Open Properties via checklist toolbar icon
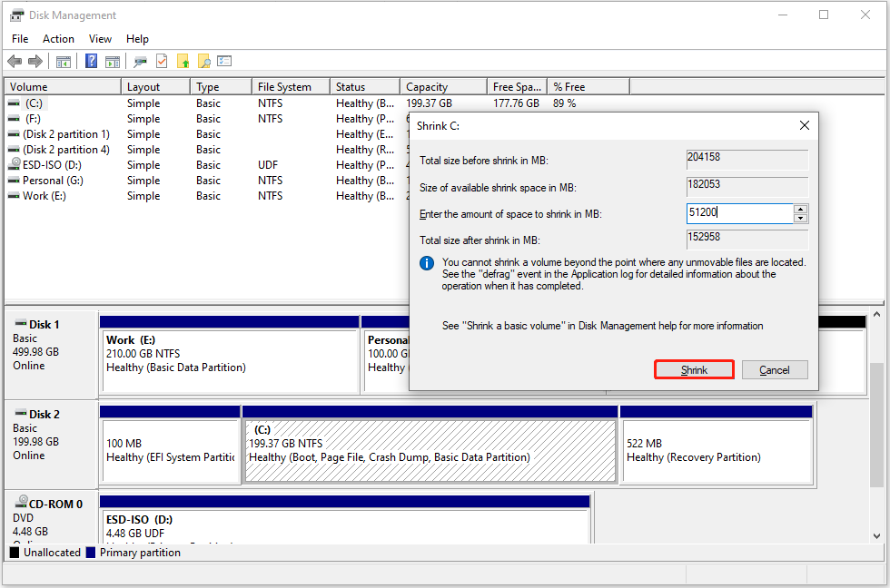 224,62
